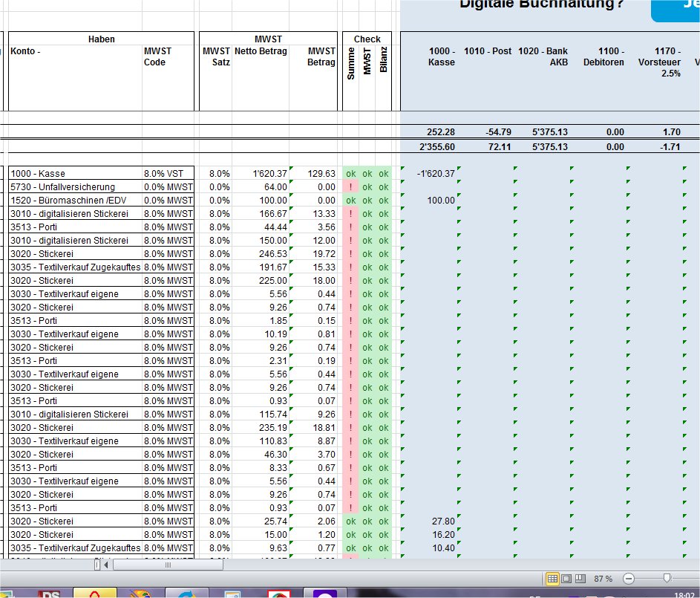The image size is (700, 598).
Task: Click the horizontal scrollbar thumb
Action: (167, 565)
